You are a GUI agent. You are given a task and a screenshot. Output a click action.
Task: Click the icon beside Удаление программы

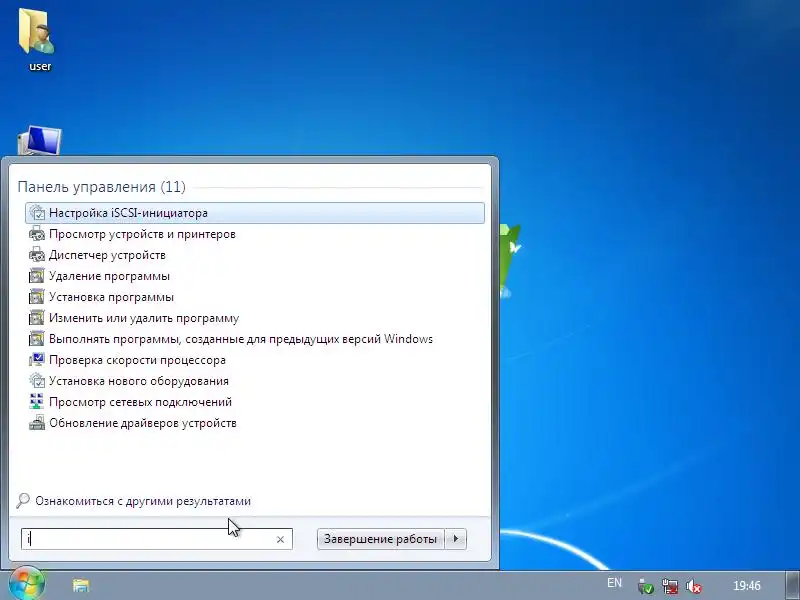37,276
